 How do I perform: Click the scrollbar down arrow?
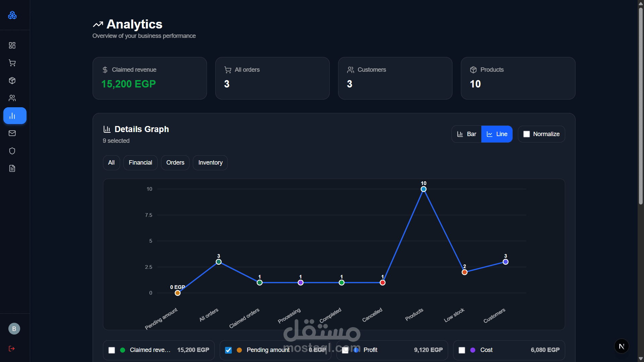641,359
